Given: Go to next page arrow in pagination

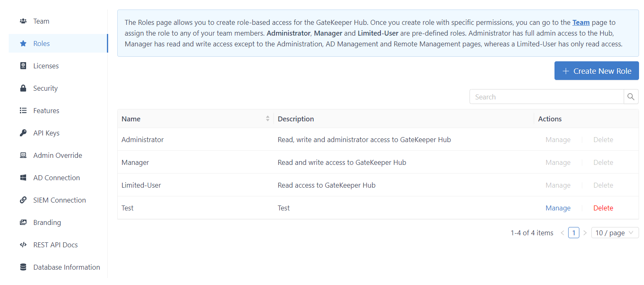Looking at the screenshot, I should point(585,233).
